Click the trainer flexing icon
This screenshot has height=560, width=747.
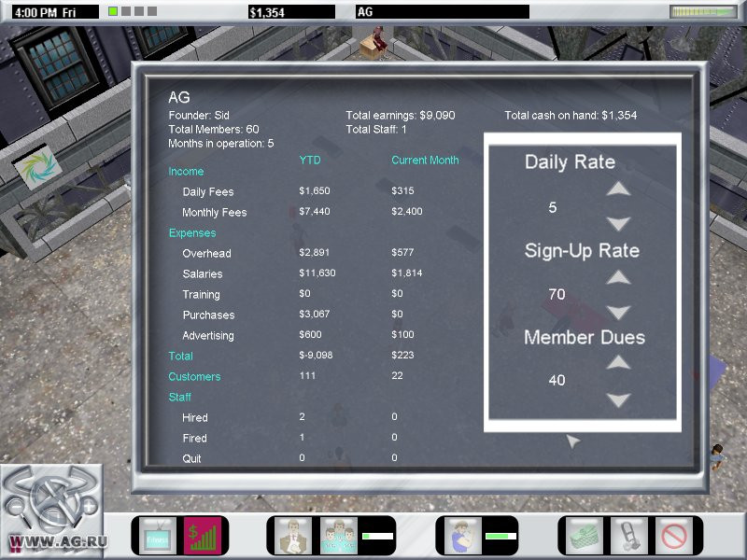(462, 536)
